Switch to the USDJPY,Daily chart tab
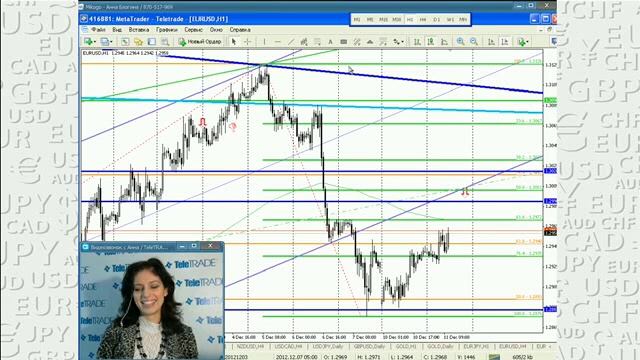The width and height of the screenshot is (640, 360). (327, 347)
